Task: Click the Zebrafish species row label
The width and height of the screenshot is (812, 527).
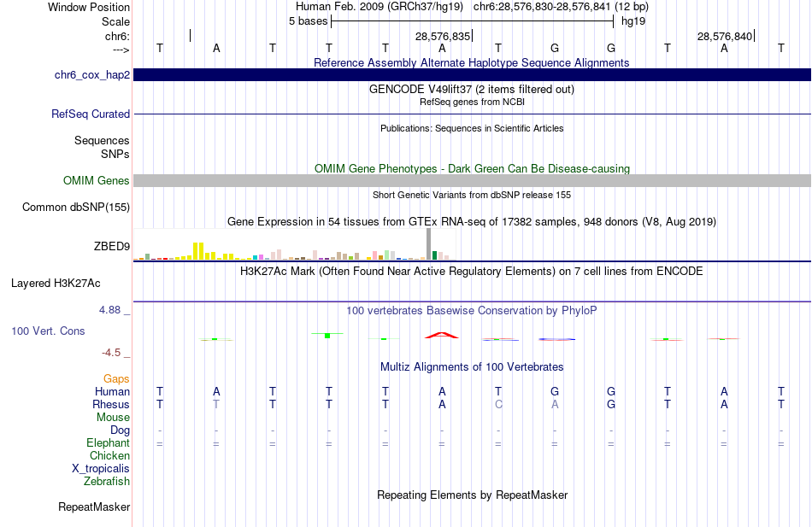Action: click(x=107, y=481)
